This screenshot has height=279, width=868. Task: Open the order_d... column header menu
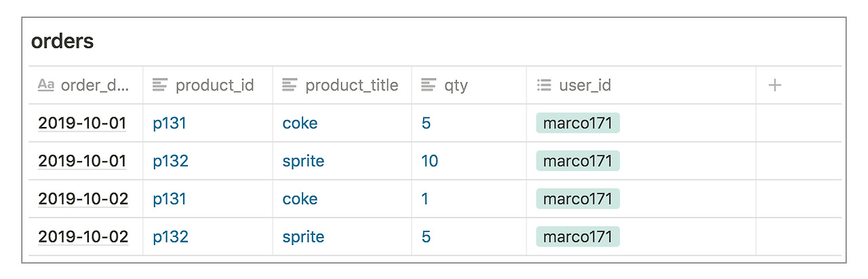tap(94, 86)
